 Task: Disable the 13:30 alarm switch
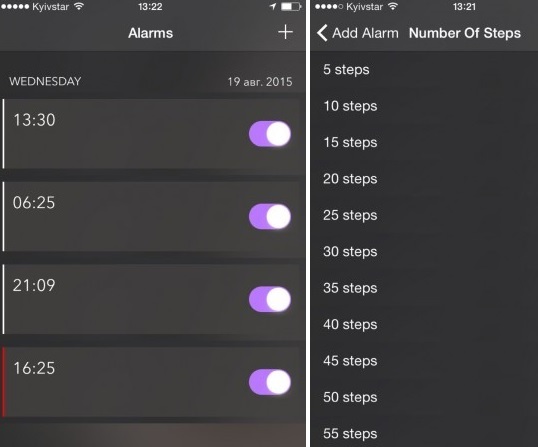[270, 134]
